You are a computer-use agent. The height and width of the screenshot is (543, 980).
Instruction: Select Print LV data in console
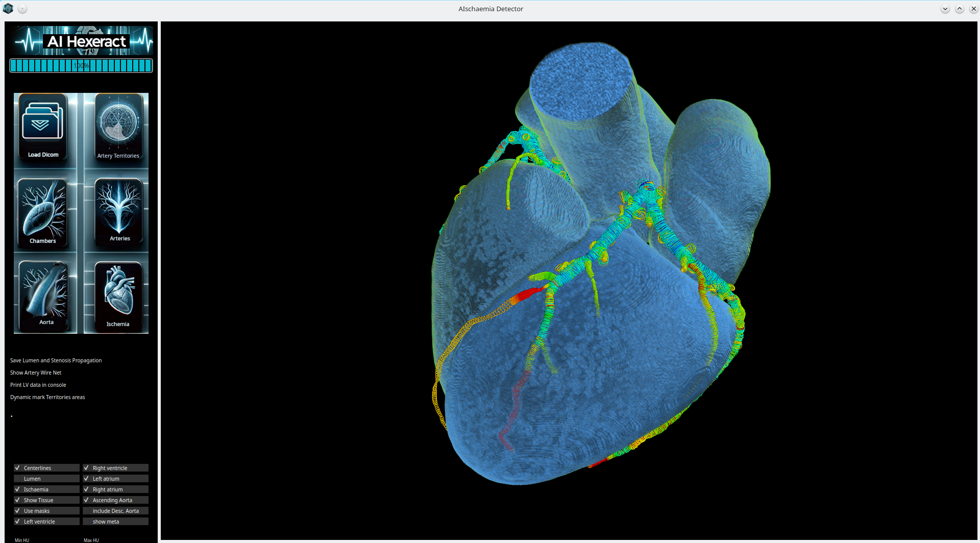point(38,385)
